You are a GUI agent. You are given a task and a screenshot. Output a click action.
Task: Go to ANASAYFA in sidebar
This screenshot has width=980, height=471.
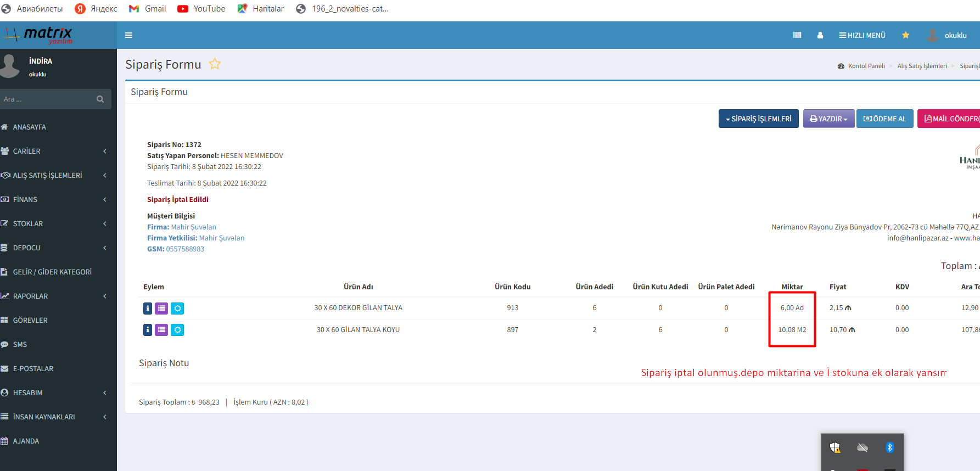pyautogui.click(x=30, y=127)
